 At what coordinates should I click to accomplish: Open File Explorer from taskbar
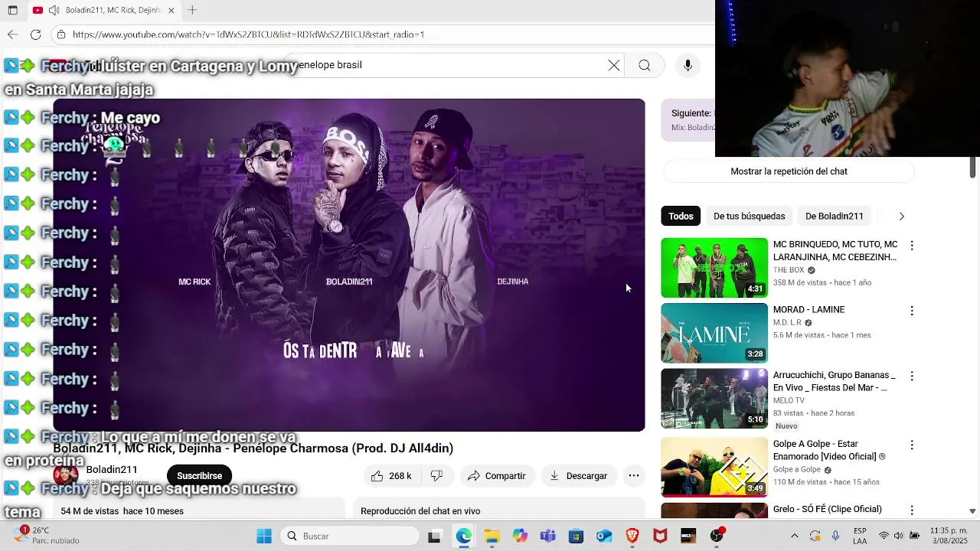492,536
